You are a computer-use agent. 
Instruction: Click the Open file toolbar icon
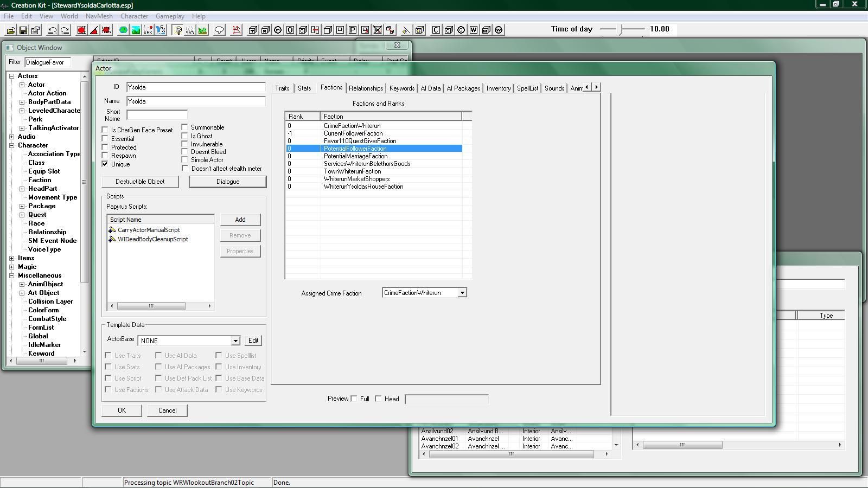11,30
